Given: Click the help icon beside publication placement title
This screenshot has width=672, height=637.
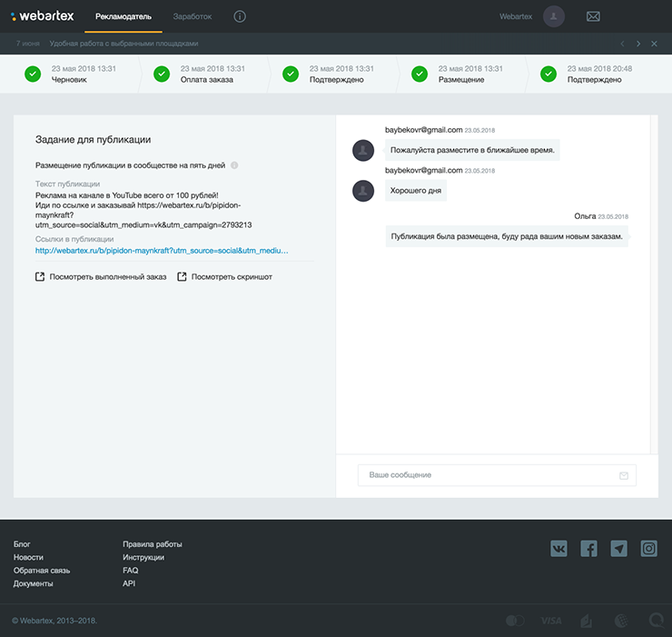Looking at the screenshot, I should (234, 165).
